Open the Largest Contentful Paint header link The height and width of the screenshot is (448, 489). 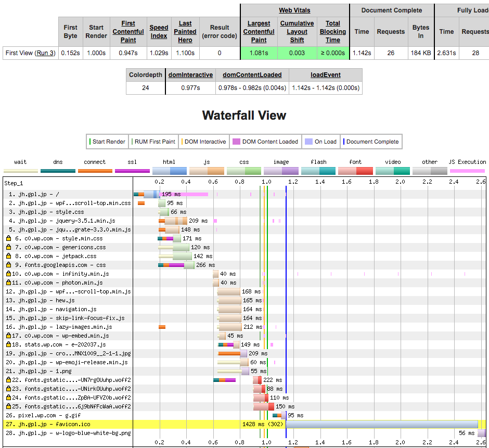259,32
